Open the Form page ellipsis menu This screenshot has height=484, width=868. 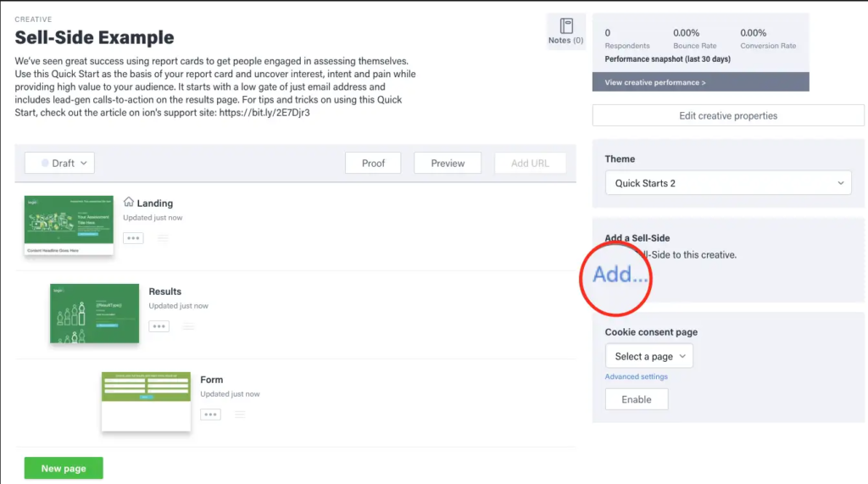210,414
